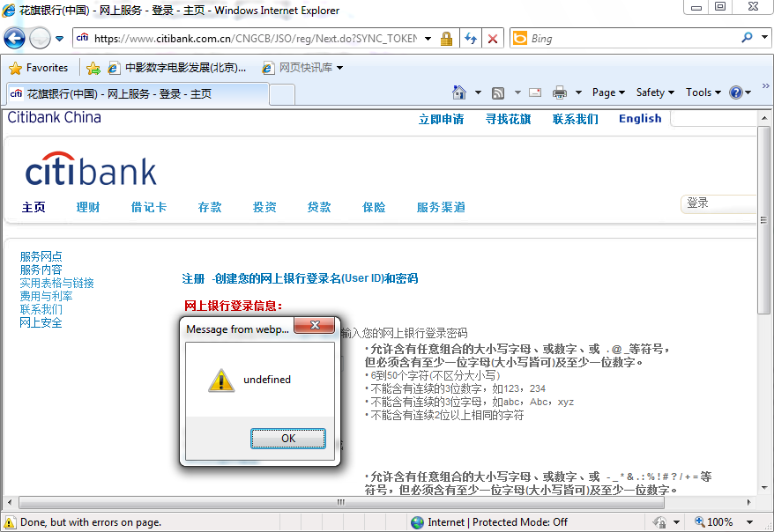
Task: Click the citibank logo
Action: pos(91,168)
